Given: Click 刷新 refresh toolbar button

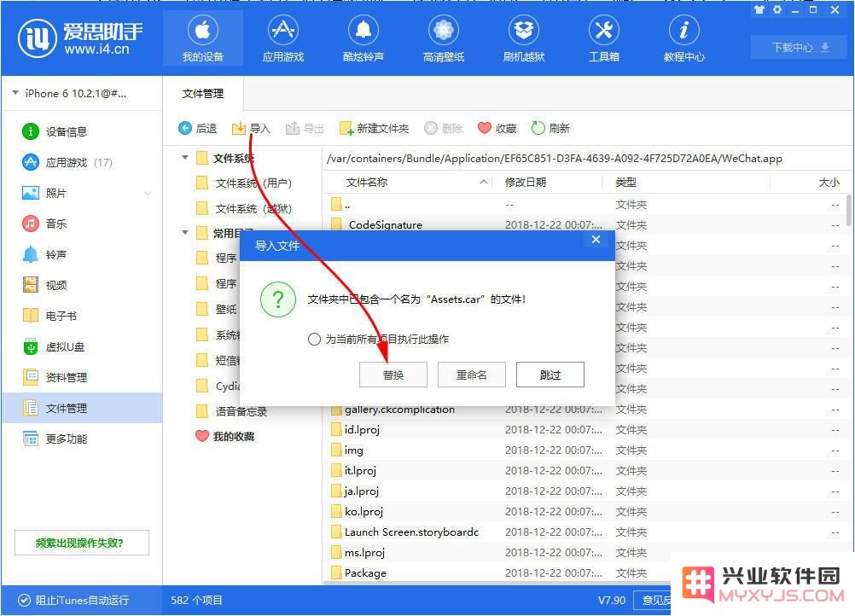Looking at the screenshot, I should (x=550, y=128).
